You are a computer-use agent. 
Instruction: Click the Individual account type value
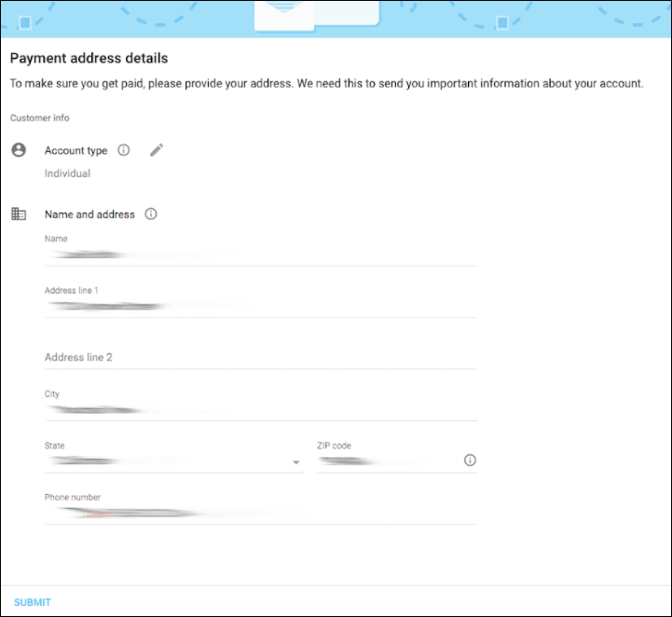tap(67, 173)
